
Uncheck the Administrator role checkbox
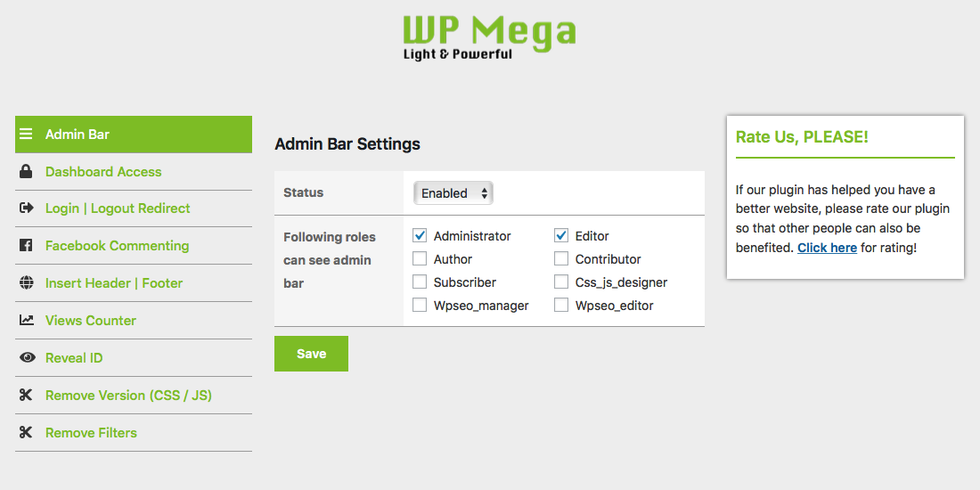(420, 235)
